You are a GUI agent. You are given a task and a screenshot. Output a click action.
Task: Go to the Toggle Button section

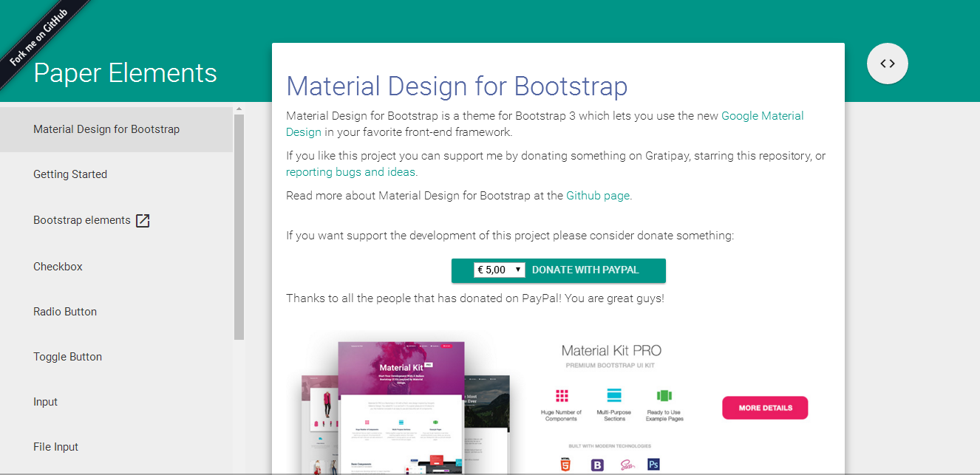click(117, 357)
